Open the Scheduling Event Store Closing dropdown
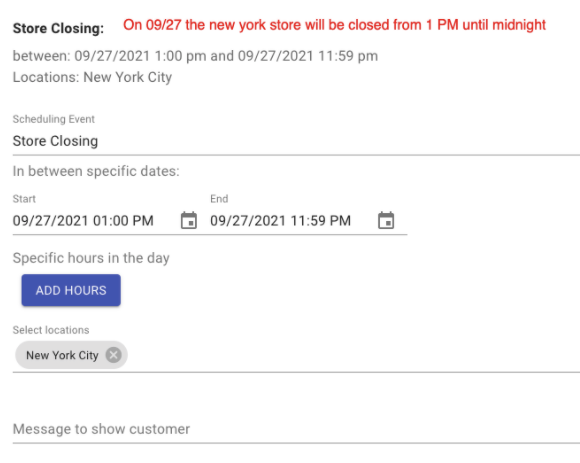Image resolution: width=580 pixels, height=463 pixels. [x=296, y=141]
